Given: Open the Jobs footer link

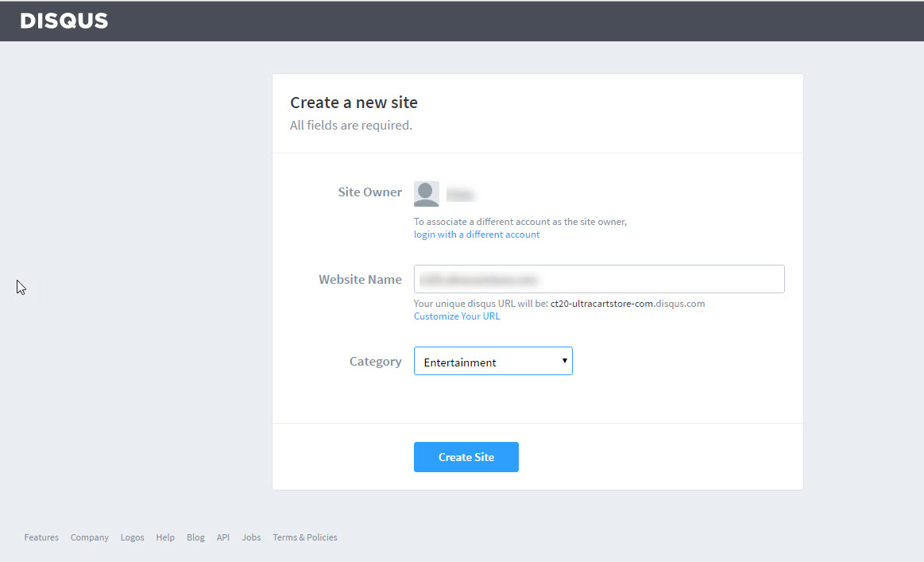Looking at the screenshot, I should tap(251, 537).
